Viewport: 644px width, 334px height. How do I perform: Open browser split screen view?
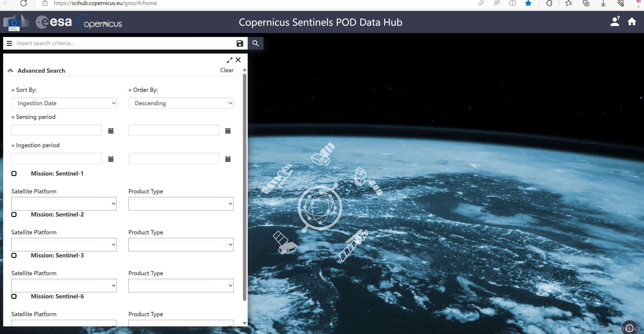pyautogui.click(x=512, y=3)
